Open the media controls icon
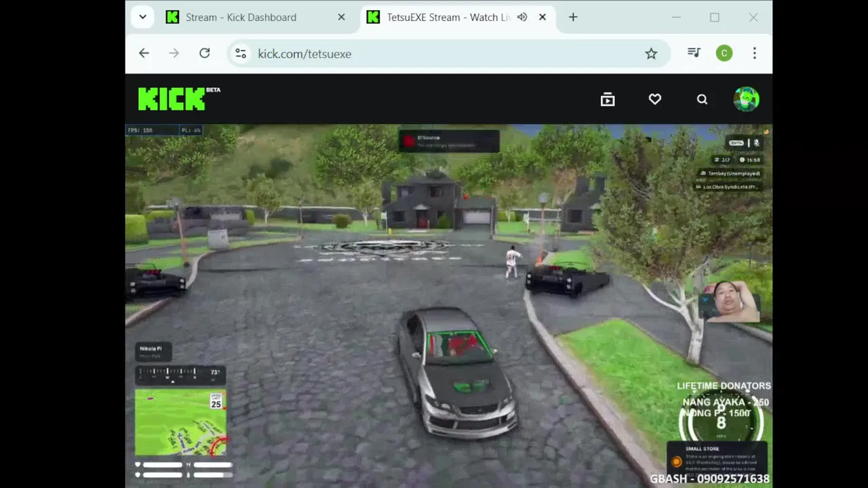Image resolution: width=868 pixels, height=488 pixels. click(x=694, y=53)
